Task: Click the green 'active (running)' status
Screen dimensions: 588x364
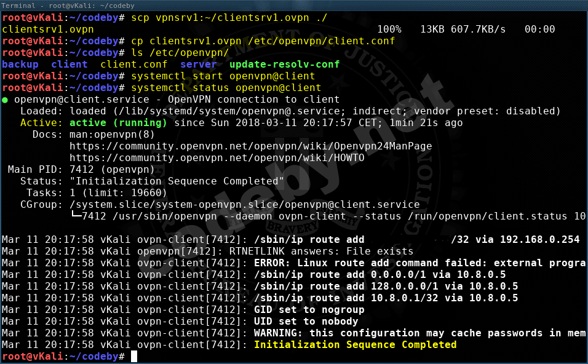Action: 118,122
